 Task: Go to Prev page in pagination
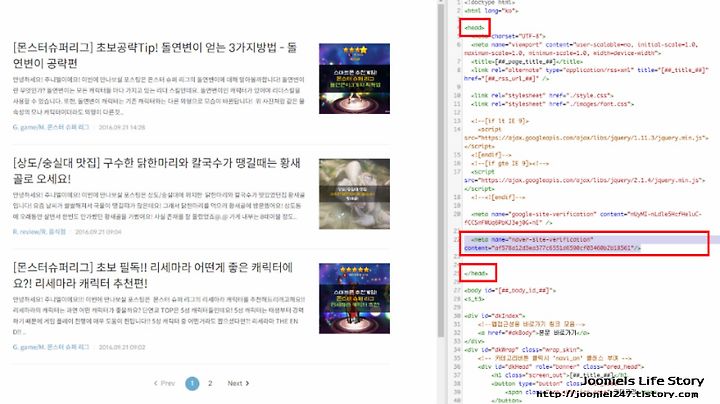pyautogui.click(x=164, y=383)
